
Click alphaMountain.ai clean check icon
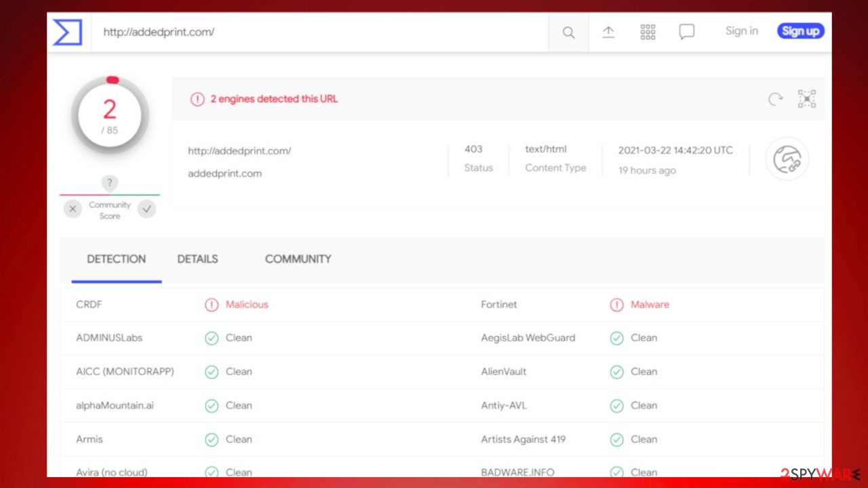212,405
